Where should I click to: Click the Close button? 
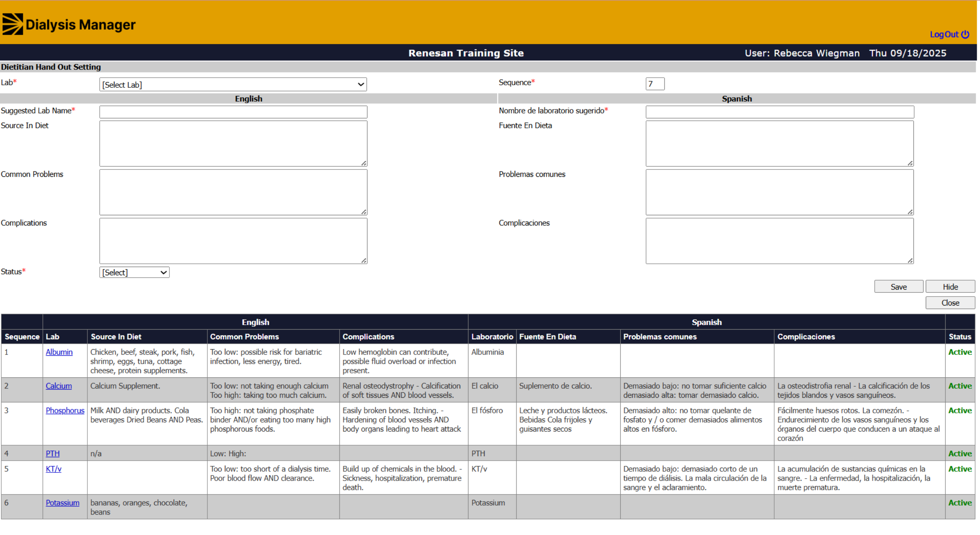[x=950, y=303]
